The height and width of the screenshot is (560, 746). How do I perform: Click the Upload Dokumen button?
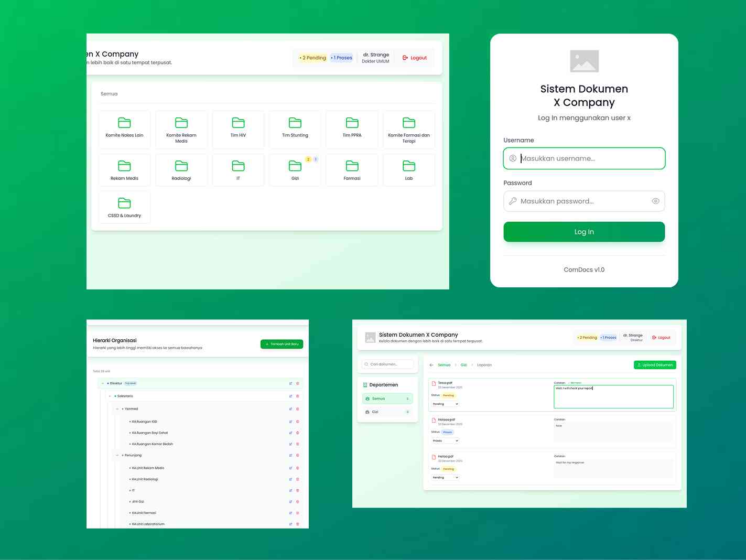point(655,365)
